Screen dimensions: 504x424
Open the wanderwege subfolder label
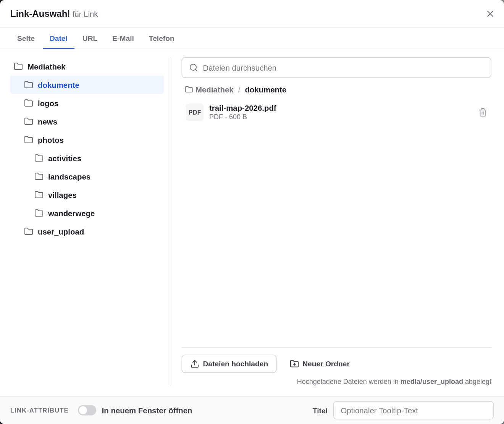71,214
